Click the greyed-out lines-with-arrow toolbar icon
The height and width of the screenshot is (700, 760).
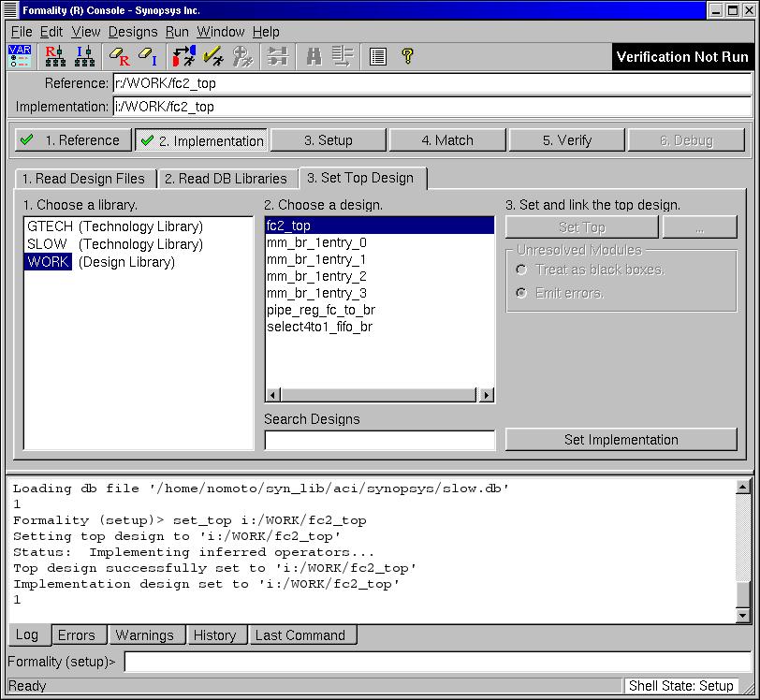(343, 56)
